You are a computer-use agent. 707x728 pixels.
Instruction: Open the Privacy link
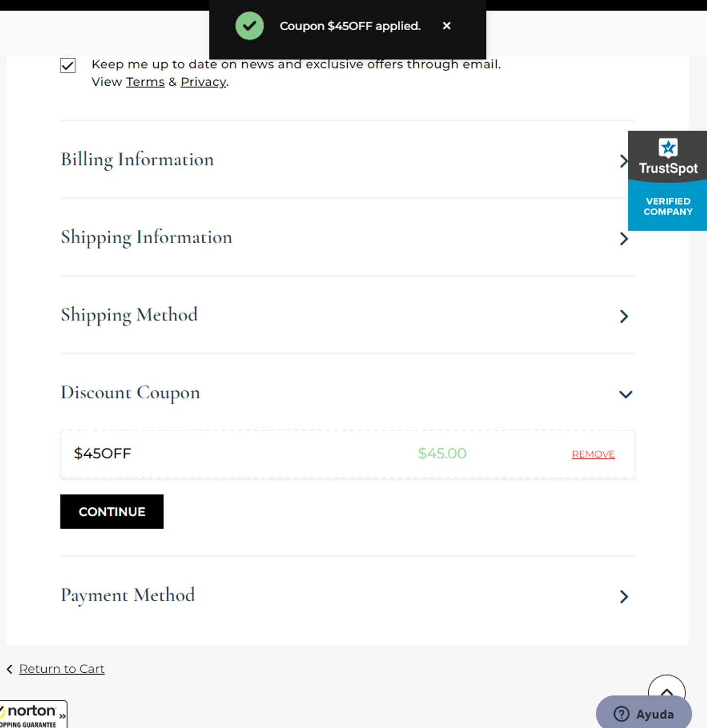(x=203, y=82)
